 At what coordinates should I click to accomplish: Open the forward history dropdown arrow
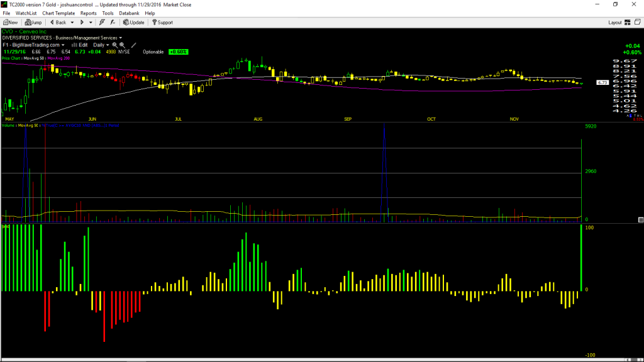(x=91, y=23)
